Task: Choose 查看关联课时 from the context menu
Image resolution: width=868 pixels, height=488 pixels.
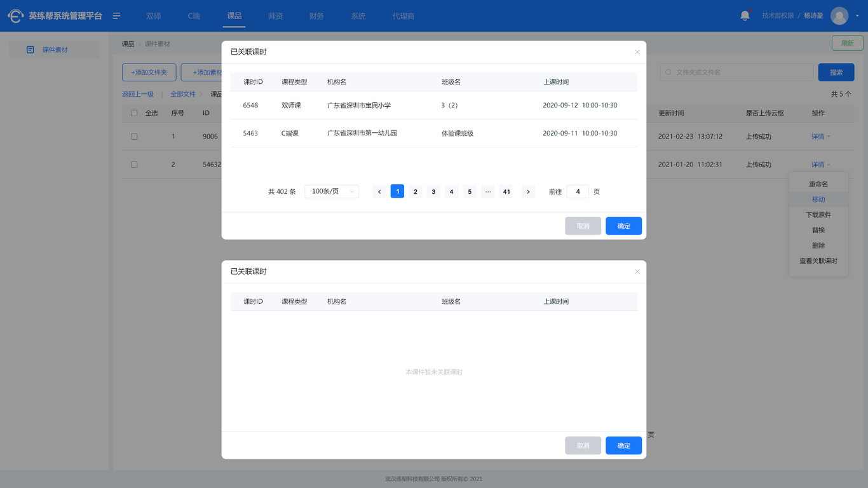Action: 818,261
